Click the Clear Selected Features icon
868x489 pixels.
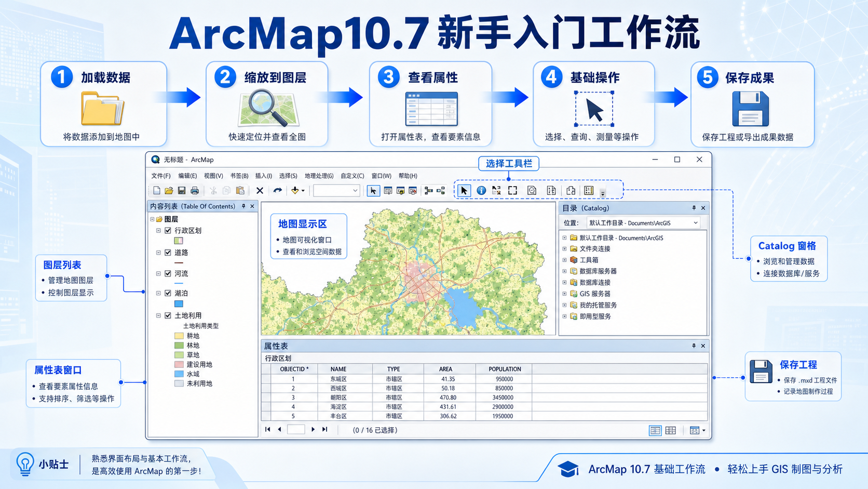click(x=497, y=191)
